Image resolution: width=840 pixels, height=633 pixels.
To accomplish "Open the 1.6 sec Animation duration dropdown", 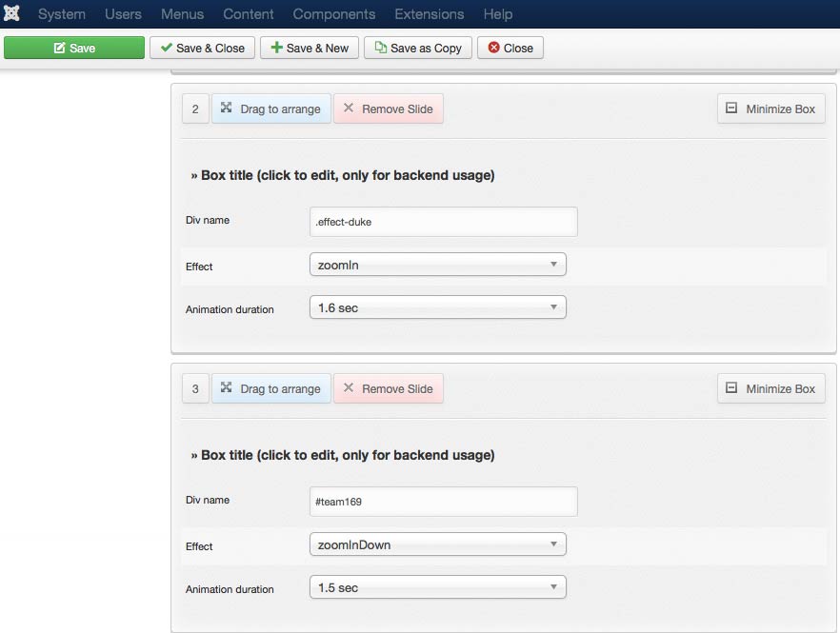I will pyautogui.click(x=438, y=307).
